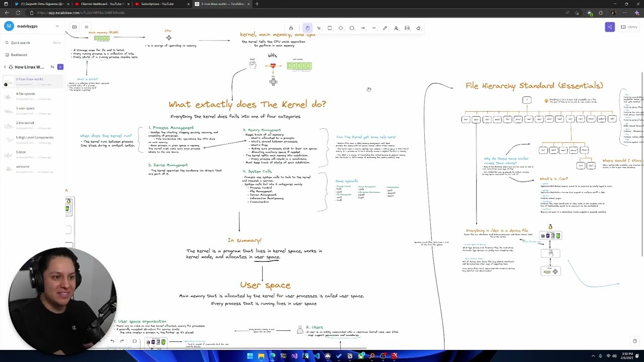Go back with the collection chevron

click(x=5, y=67)
